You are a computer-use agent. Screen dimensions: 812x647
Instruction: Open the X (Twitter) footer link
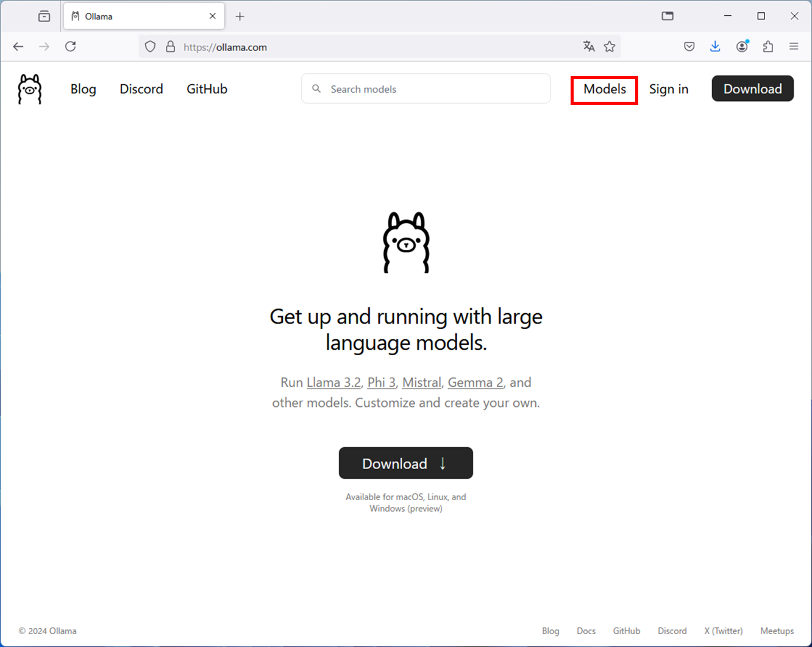point(723,631)
